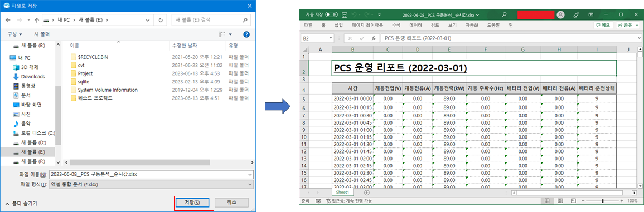
Task: Click the 저장(S) button
Action: (x=192, y=203)
